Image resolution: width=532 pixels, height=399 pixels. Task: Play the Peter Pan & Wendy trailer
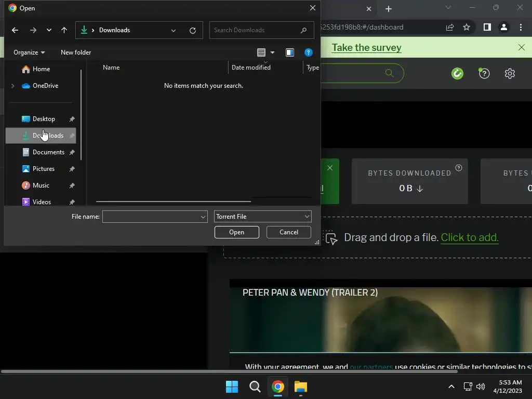(x=381, y=320)
